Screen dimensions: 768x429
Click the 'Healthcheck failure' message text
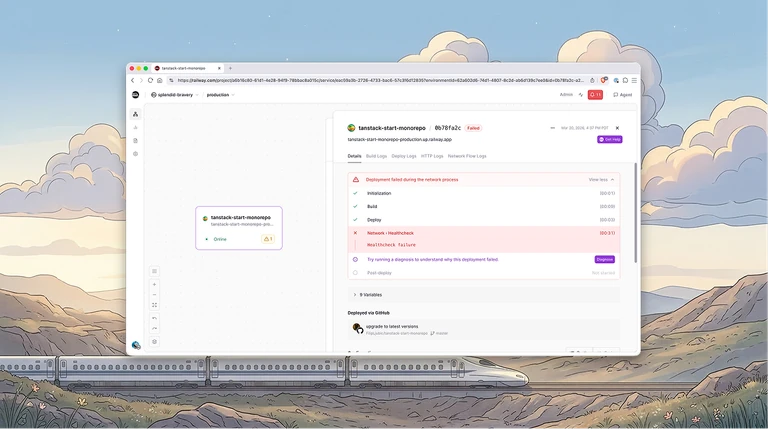point(391,245)
